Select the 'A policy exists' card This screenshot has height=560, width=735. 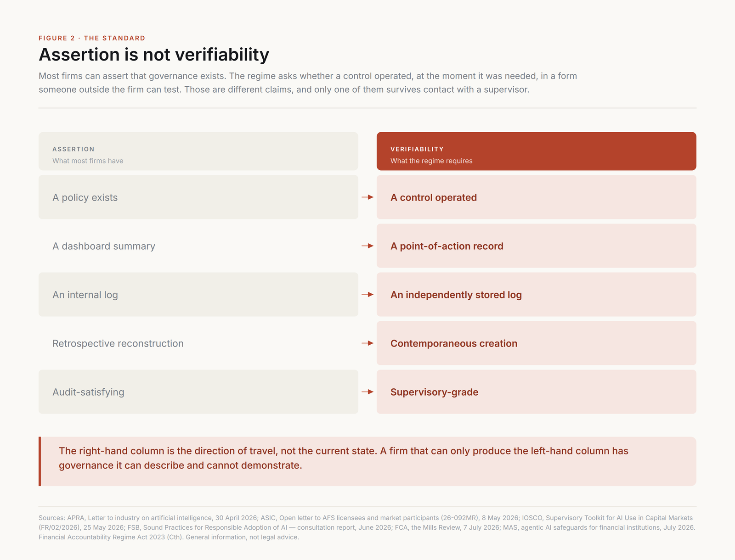click(x=198, y=197)
